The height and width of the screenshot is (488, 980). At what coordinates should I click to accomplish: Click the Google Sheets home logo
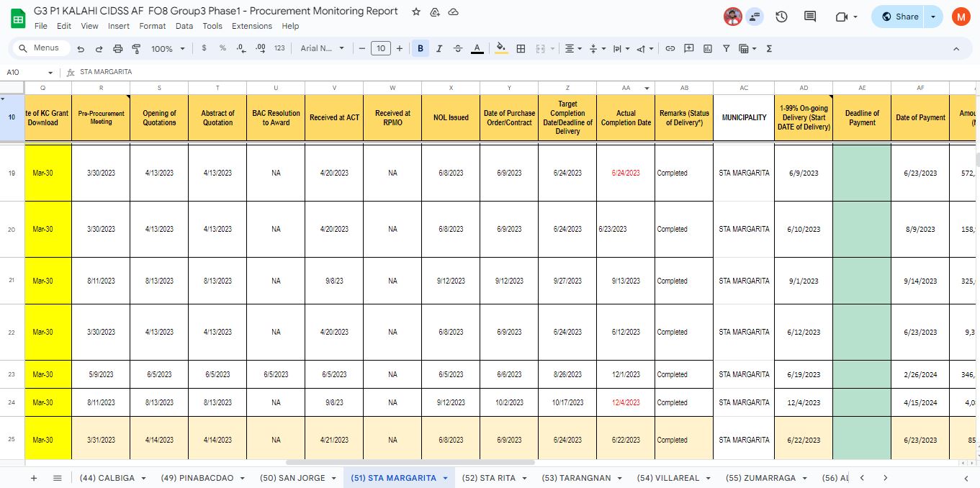[x=18, y=17]
